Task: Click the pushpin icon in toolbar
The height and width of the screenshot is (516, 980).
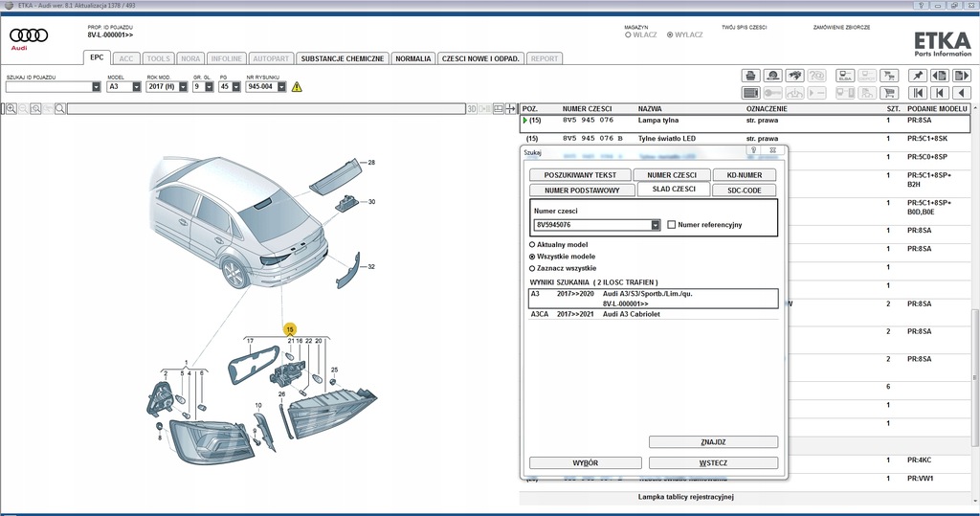Action: [918, 76]
